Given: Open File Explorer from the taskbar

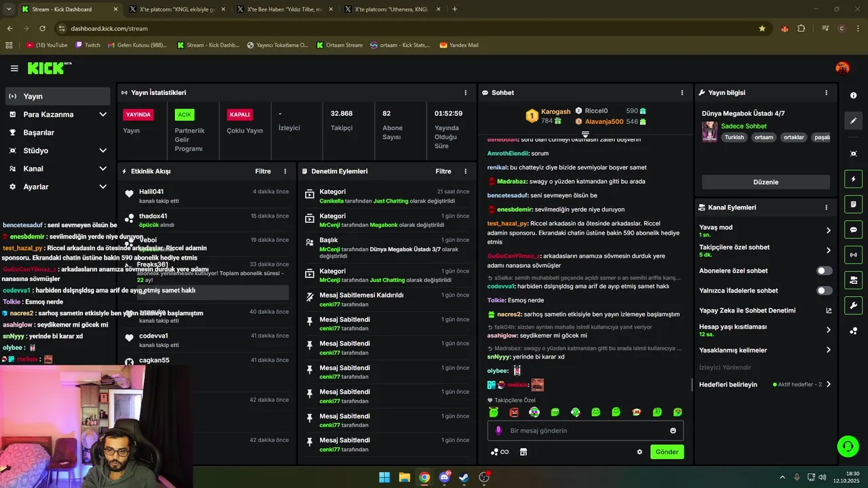Looking at the screenshot, I should 404,477.
